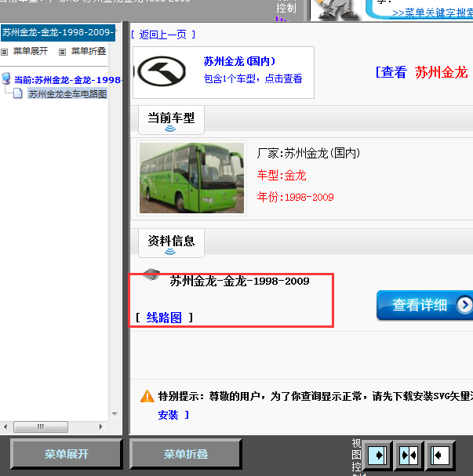Viewport: 473px width, 476px height.
Task: Click the document icon beside 苏州金龙全车电路图
Action: pos(18,93)
